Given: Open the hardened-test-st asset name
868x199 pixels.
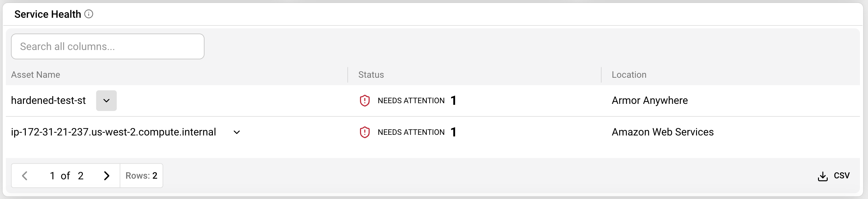Looking at the screenshot, I should (48, 100).
